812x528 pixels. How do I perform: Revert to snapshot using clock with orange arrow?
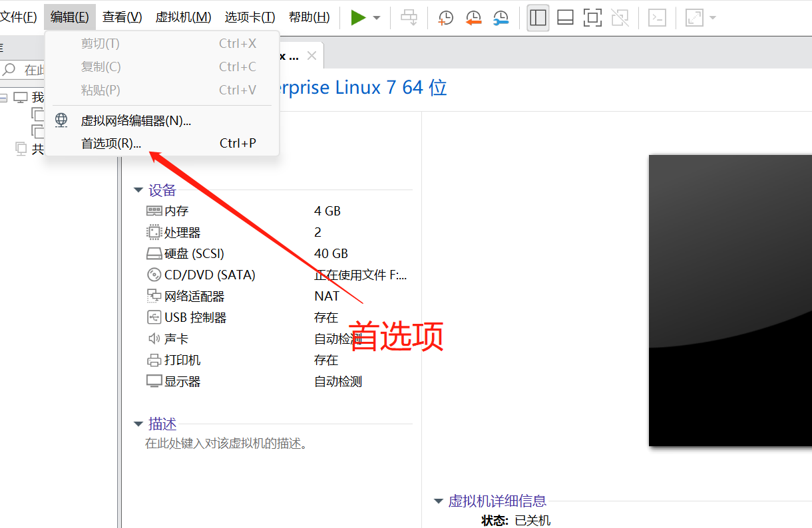473,17
